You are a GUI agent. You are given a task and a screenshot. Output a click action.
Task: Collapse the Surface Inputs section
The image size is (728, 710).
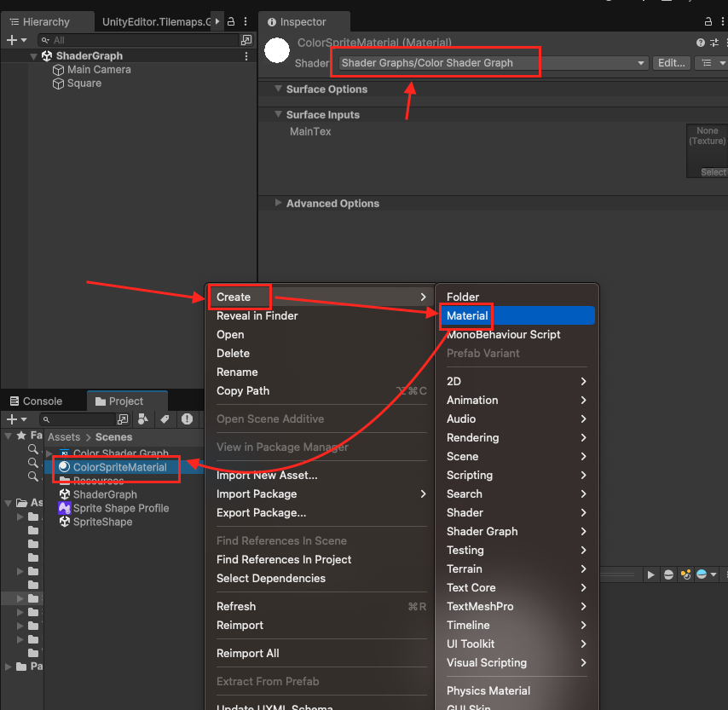[278, 114]
